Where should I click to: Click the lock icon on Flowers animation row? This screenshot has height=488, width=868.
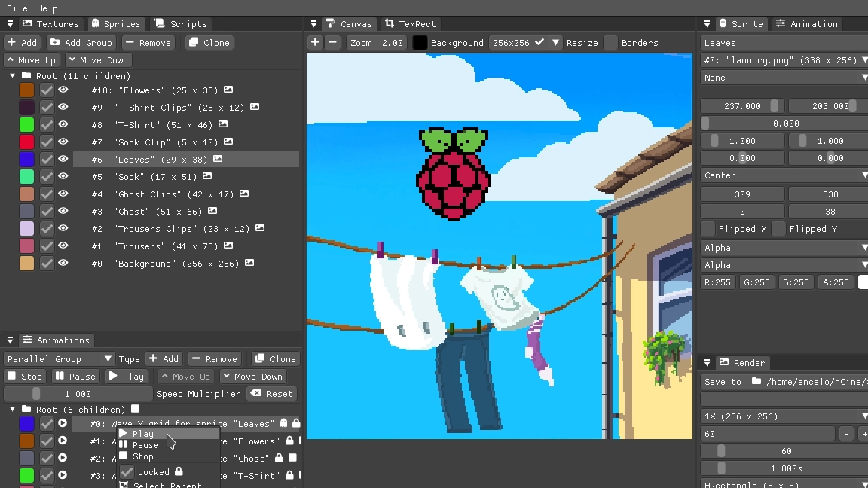pos(289,441)
